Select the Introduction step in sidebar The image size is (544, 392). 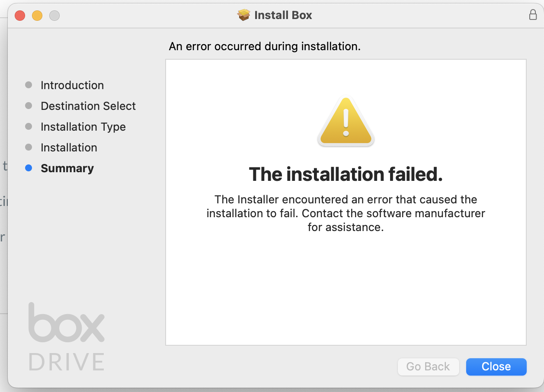click(72, 85)
